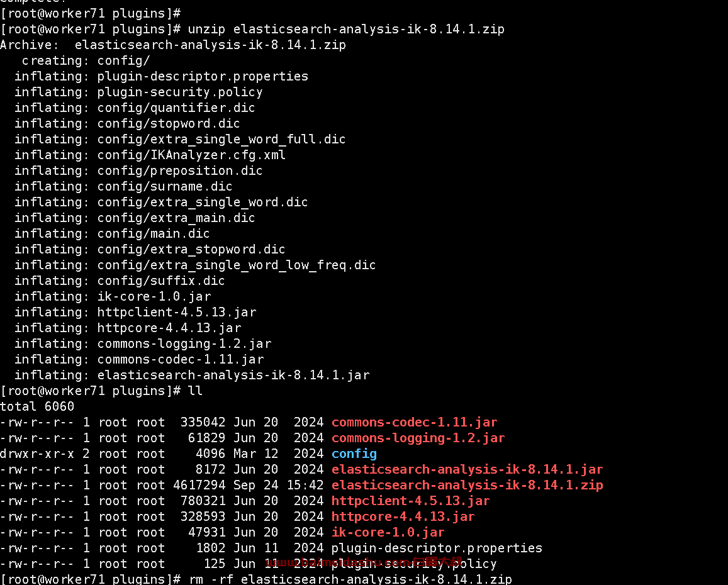
Task: Click config/main.dic inflating line
Action: (x=113, y=233)
